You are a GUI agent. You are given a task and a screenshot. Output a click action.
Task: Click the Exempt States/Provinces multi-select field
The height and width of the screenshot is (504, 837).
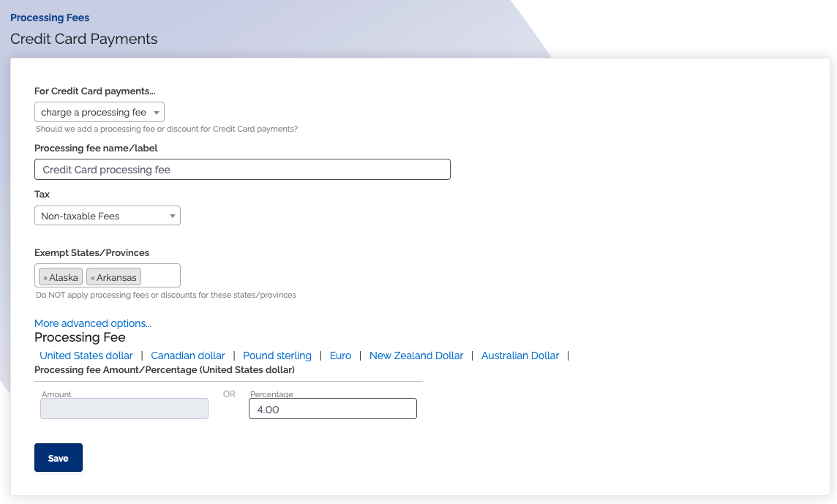point(160,276)
